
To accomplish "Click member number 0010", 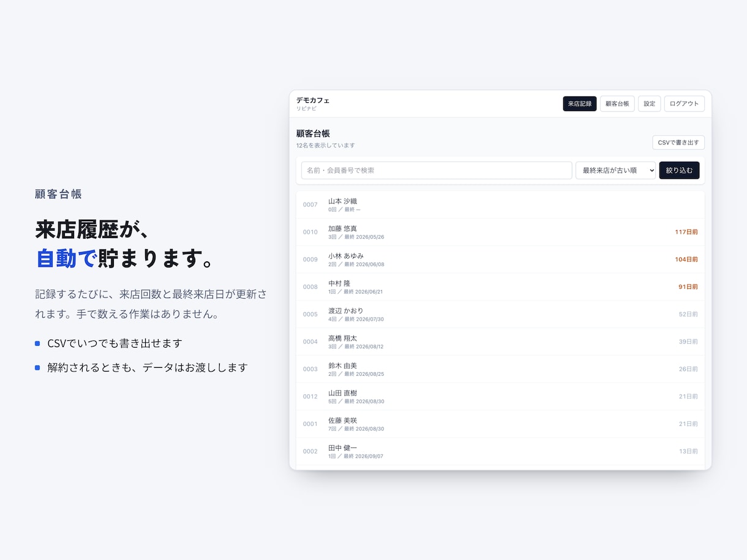I will 310,233.
